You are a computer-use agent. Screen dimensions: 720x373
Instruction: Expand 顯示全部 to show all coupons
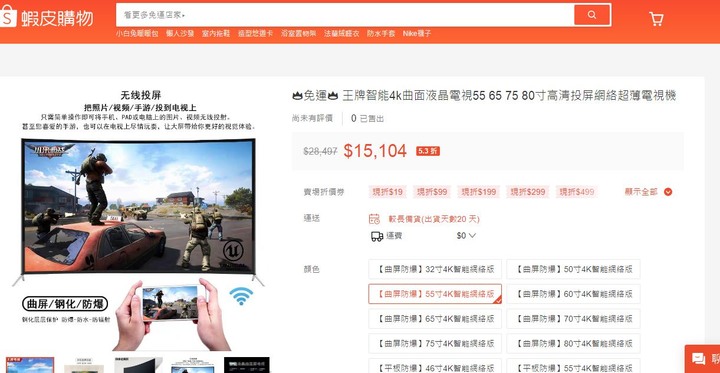648,192
